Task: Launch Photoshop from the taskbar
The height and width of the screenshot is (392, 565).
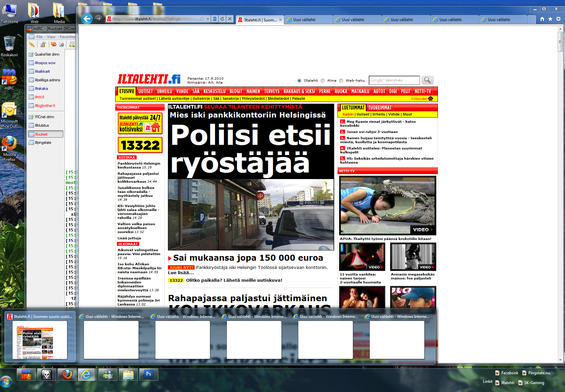Action: pos(148,374)
